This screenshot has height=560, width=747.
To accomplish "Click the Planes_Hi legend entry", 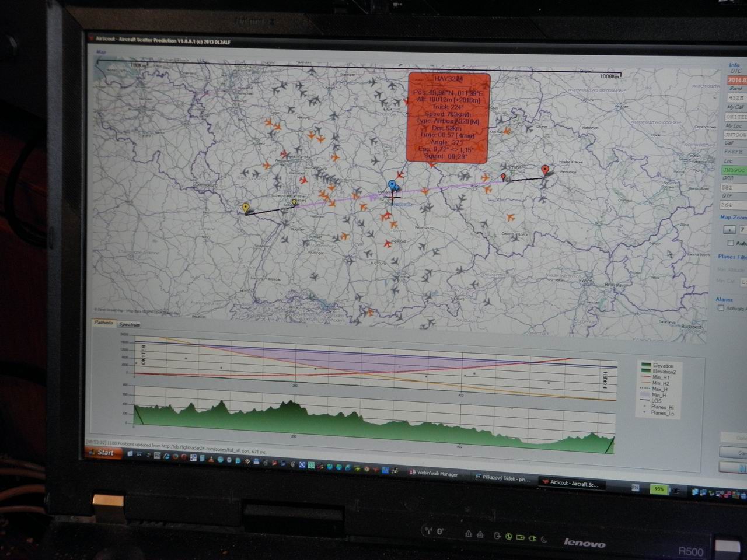I will click(657, 407).
